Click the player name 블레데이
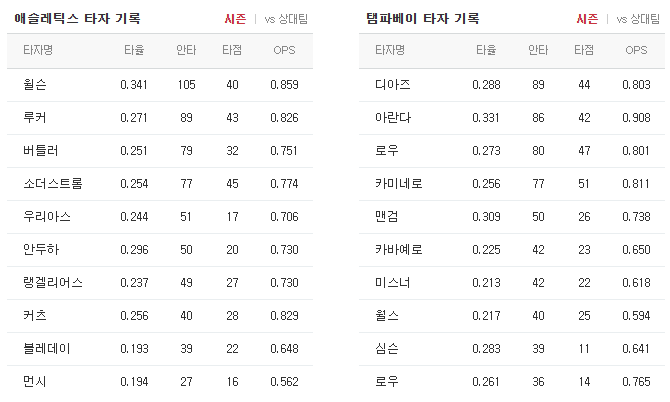Screen dimensions: 670x402 coord(47,349)
